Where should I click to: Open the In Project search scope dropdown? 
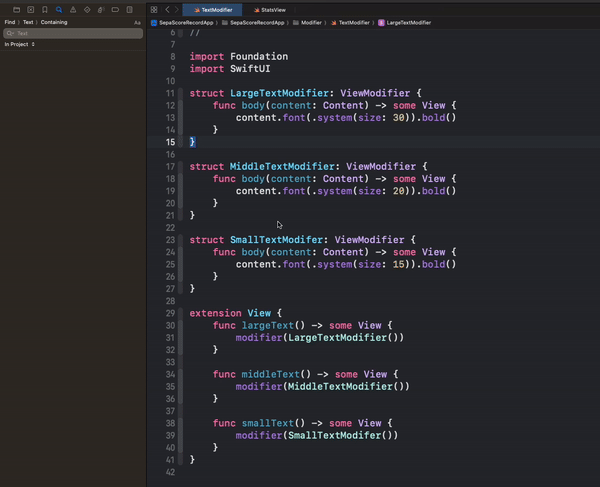pos(20,45)
